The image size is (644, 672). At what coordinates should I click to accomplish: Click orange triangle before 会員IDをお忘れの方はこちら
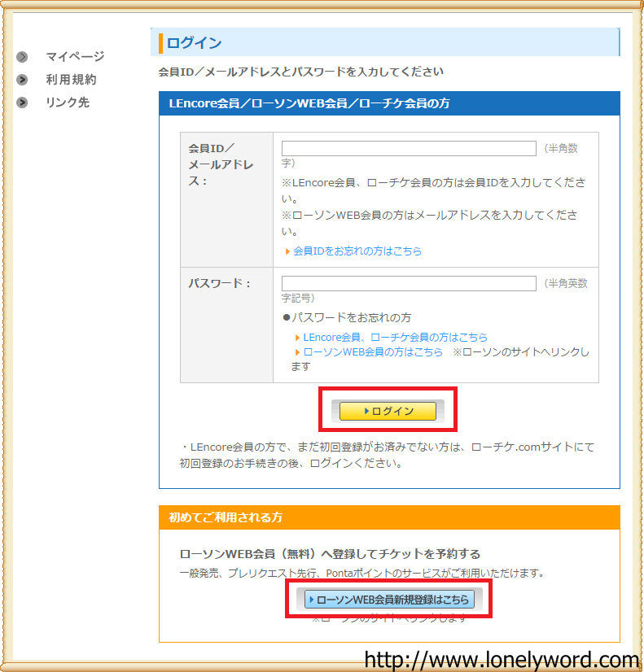[288, 251]
